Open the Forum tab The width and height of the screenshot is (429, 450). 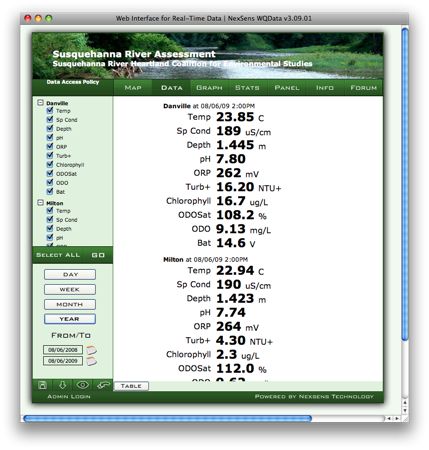tap(364, 88)
